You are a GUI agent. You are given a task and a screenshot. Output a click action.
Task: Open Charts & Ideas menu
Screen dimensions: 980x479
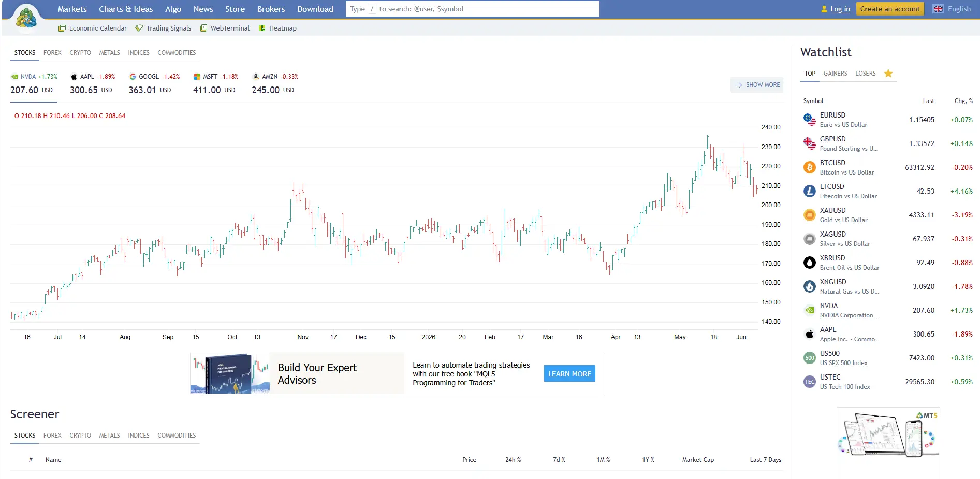click(x=126, y=9)
